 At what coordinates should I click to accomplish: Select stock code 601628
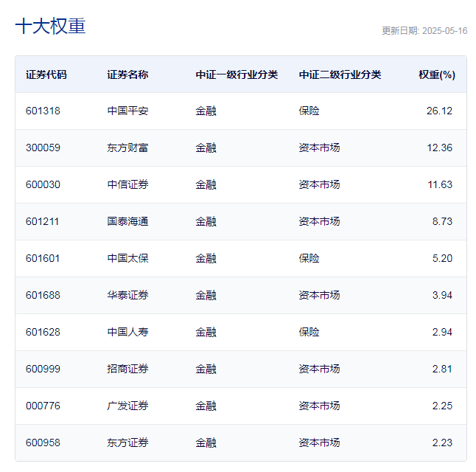click(x=43, y=332)
